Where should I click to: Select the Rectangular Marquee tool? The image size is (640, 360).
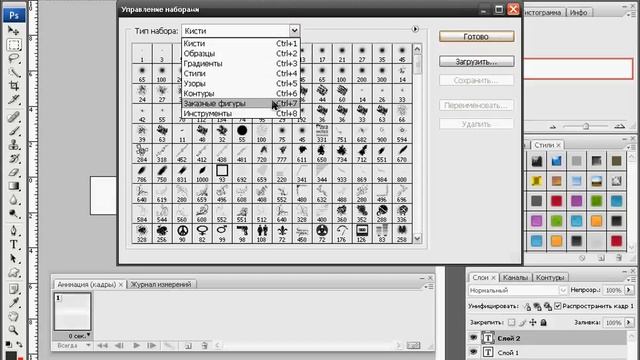13,45
